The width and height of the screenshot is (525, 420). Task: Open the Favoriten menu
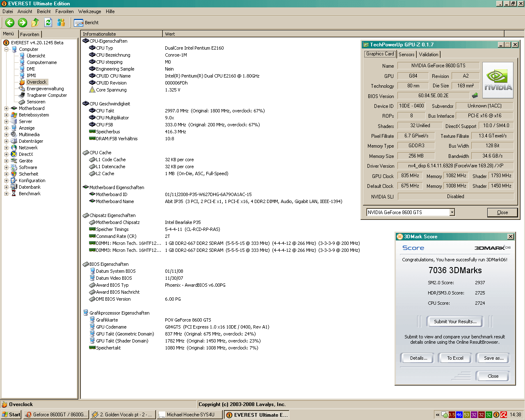[x=64, y=11]
